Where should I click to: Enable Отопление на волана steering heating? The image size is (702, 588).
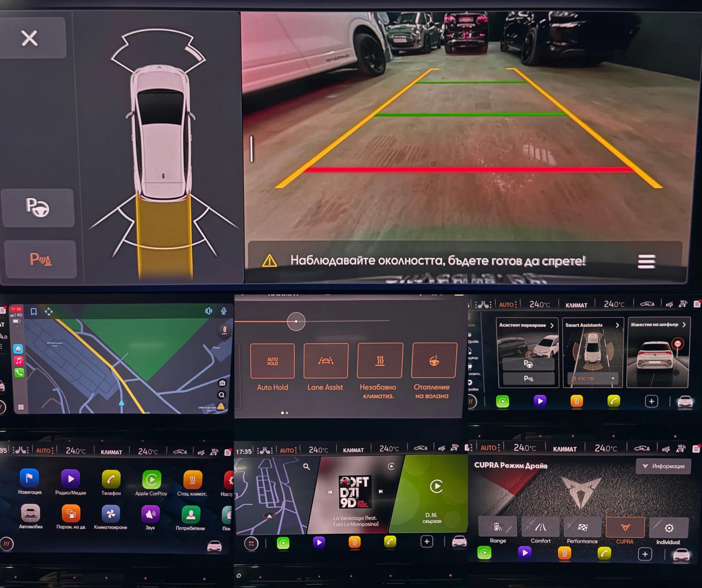[x=433, y=361]
